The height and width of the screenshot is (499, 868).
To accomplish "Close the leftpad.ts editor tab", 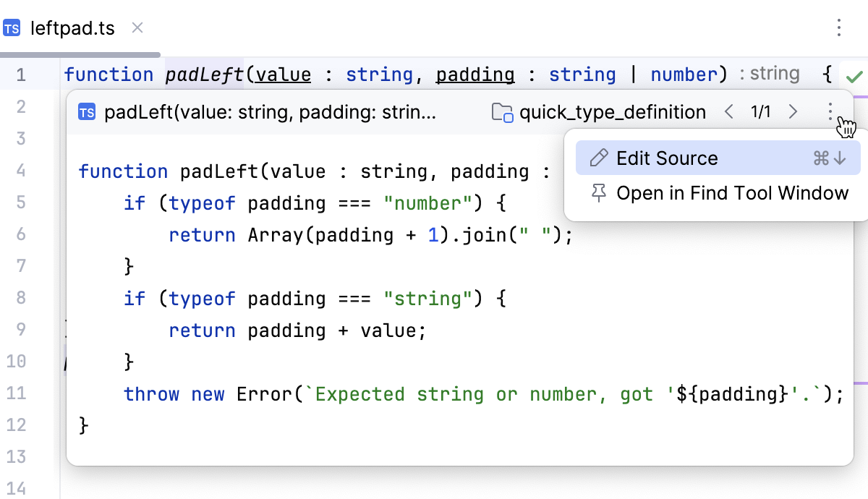I will pyautogui.click(x=137, y=28).
